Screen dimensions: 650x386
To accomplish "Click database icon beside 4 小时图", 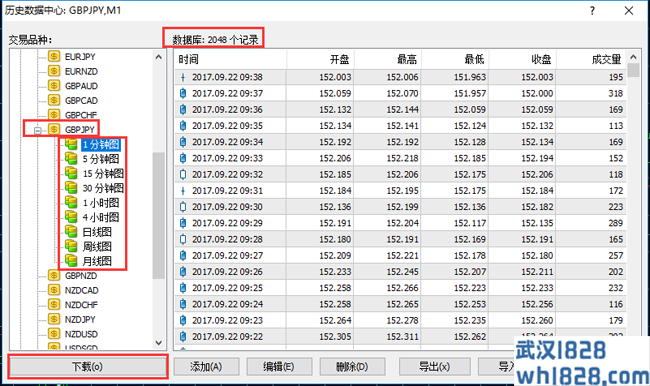I will 71,217.
